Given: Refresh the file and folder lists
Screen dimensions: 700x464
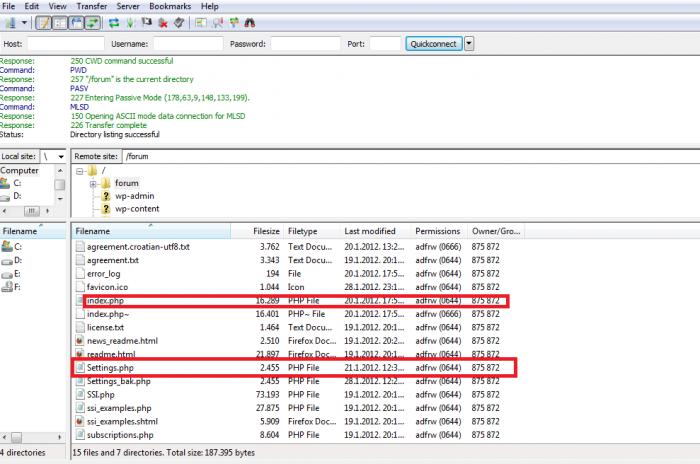Looking at the screenshot, I should click(114, 23).
